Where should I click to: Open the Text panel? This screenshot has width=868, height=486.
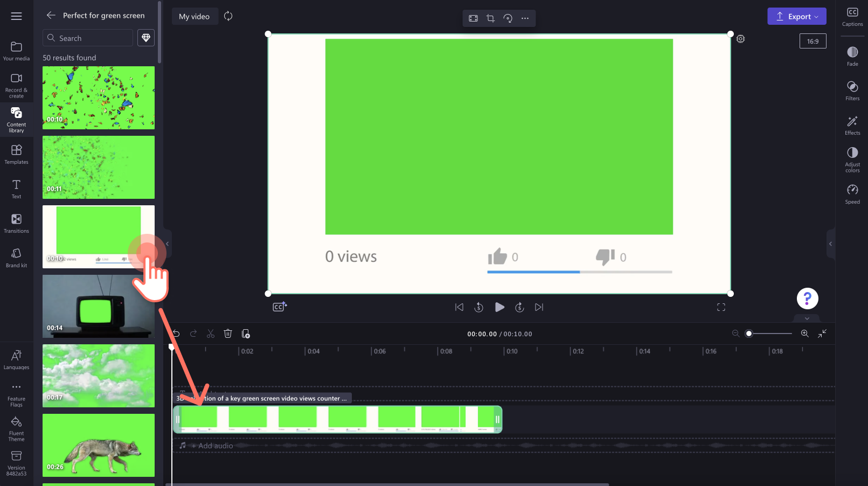point(16,189)
